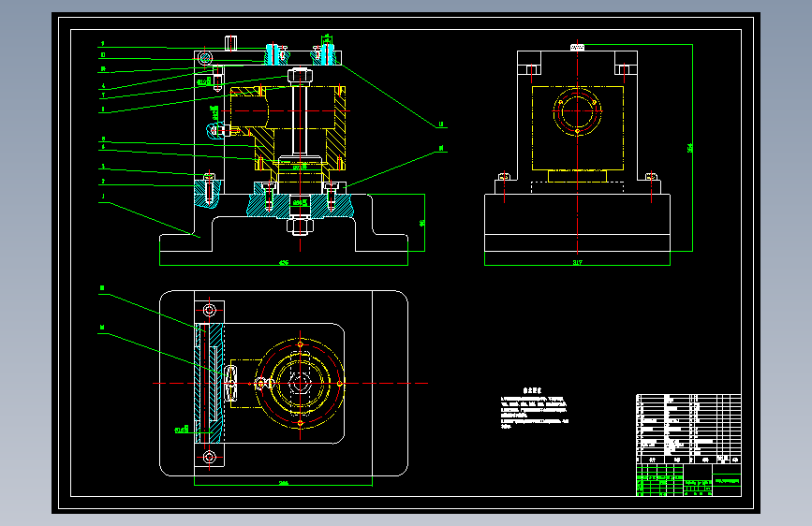Click the lower mounting screw circle in top view
812x526 pixels.
click(209, 457)
